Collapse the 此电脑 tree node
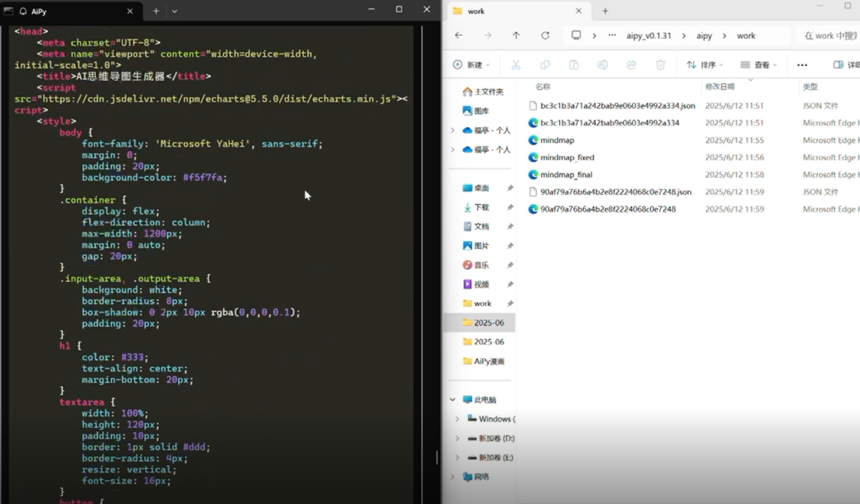The height and width of the screenshot is (504, 860). click(x=453, y=400)
